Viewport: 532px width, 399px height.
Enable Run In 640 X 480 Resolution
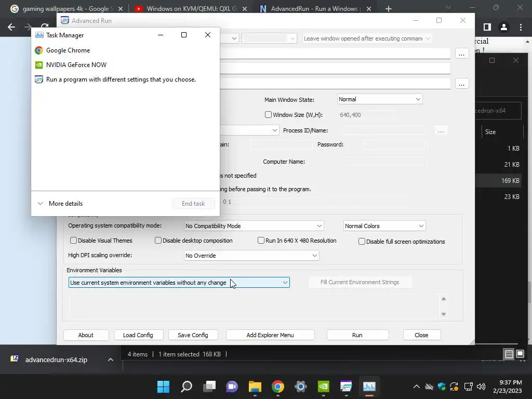261,241
